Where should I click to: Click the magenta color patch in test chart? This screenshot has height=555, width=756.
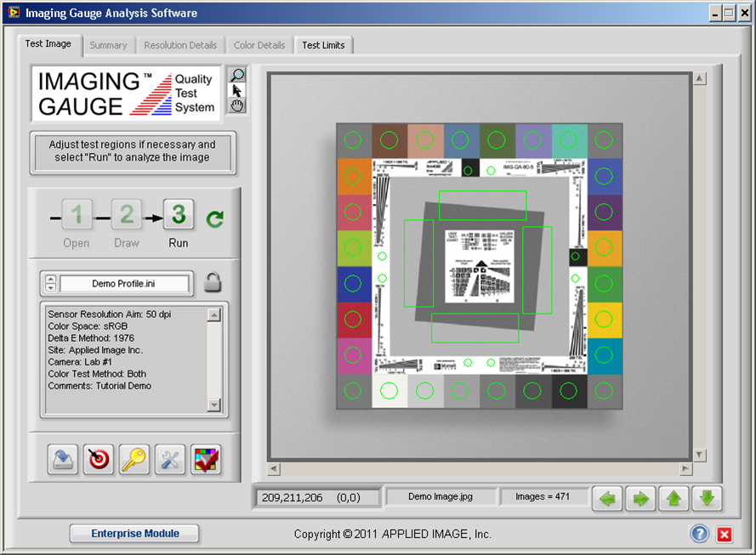pyautogui.click(x=354, y=355)
